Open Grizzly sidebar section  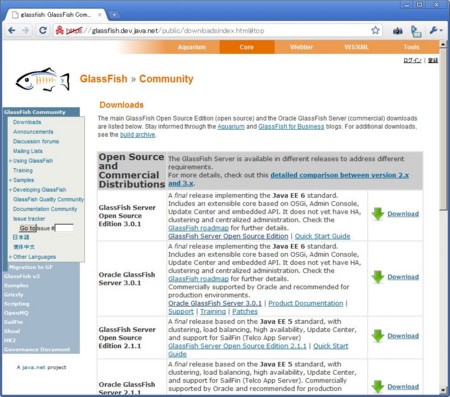[x=14, y=295]
